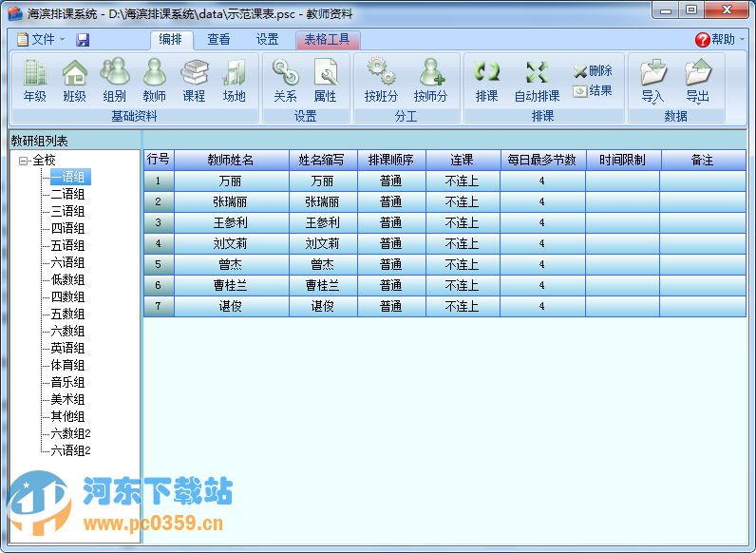Collapse the 全校 tree node

[x=23, y=161]
